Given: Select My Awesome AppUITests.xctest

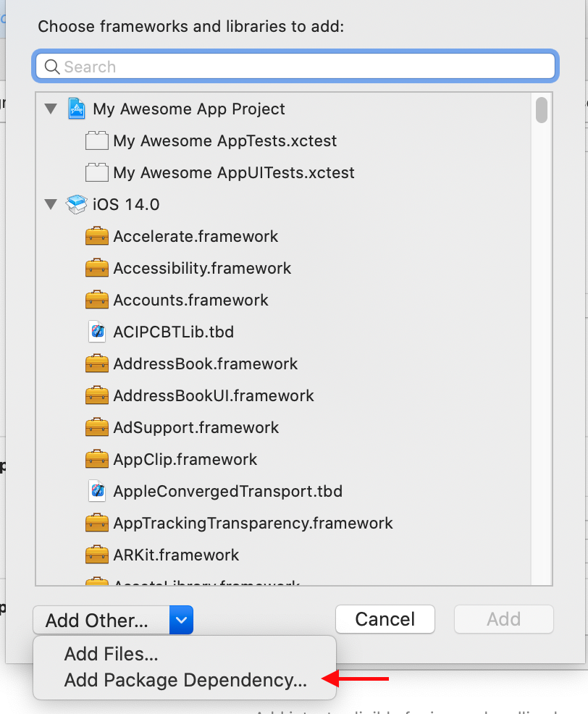Looking at the screenshot, I should click(283, 172).
